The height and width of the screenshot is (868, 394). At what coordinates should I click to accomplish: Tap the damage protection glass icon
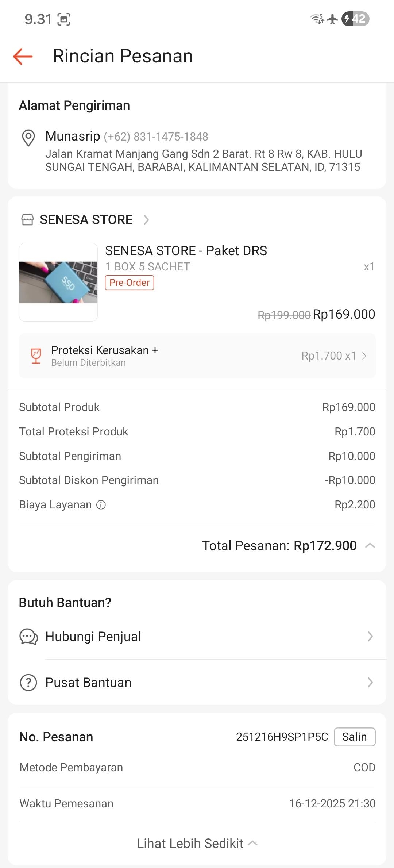[x=36, y=356]
